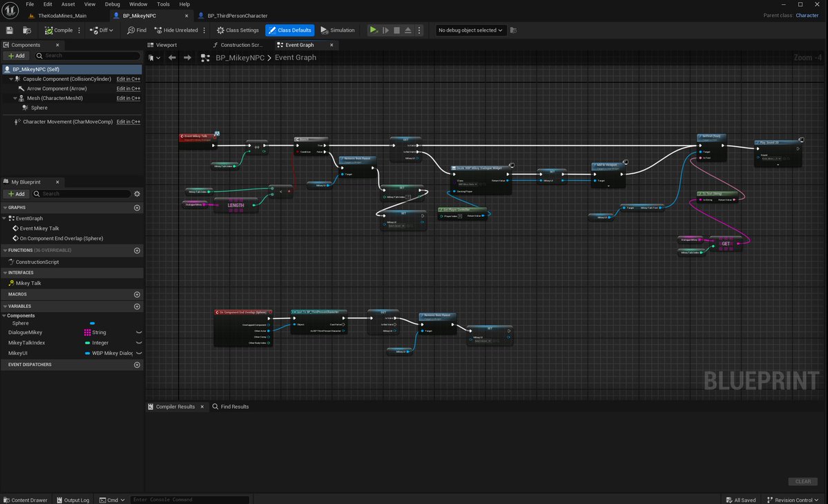Open the Content Drawer

coord(25,500)
